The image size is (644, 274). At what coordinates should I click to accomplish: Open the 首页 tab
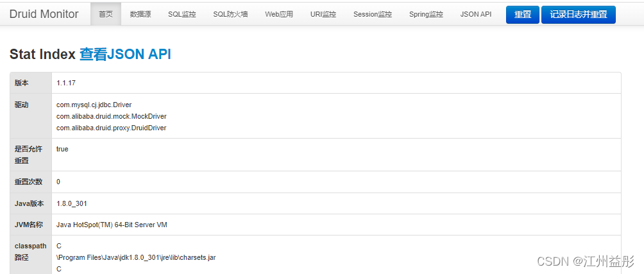tap(106, 14)
